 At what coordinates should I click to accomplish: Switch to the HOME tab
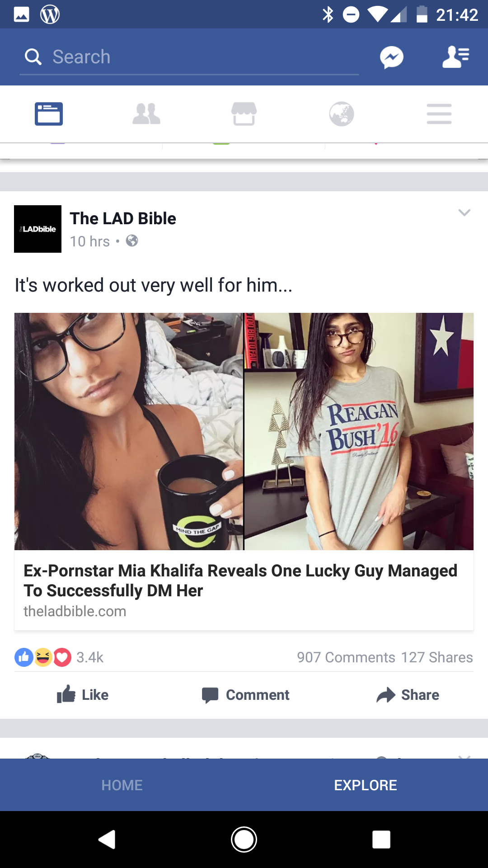(x=122, y=785)
